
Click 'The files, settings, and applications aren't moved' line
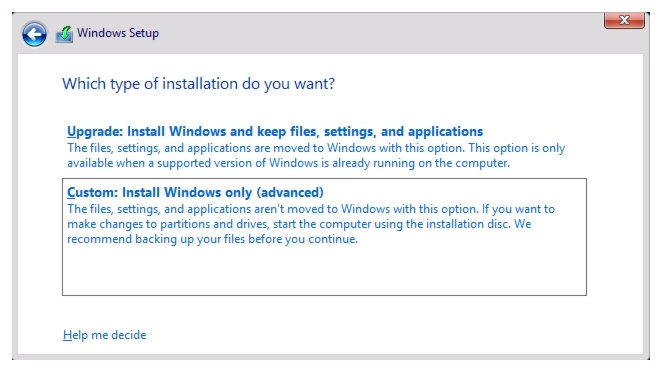[x=311, y=209]
